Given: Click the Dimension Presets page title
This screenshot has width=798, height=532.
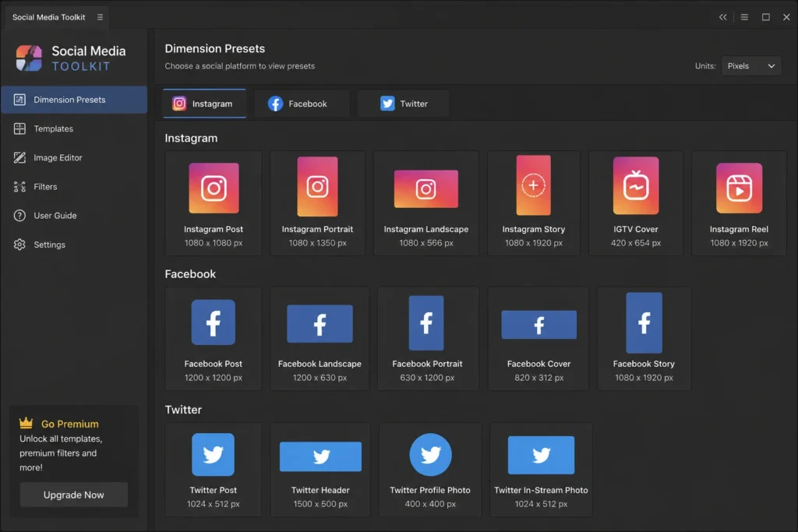Looking at the screenshot, I should [215, 49].
